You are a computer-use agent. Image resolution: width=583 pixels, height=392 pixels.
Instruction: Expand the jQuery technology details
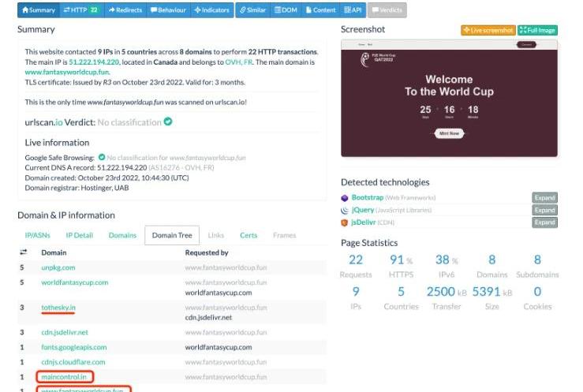544,211
